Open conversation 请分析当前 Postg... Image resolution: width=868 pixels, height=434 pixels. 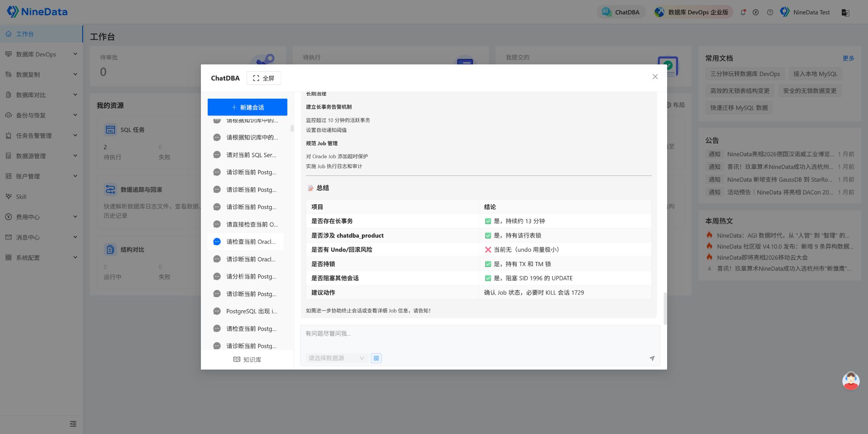(x=246, y=276)
